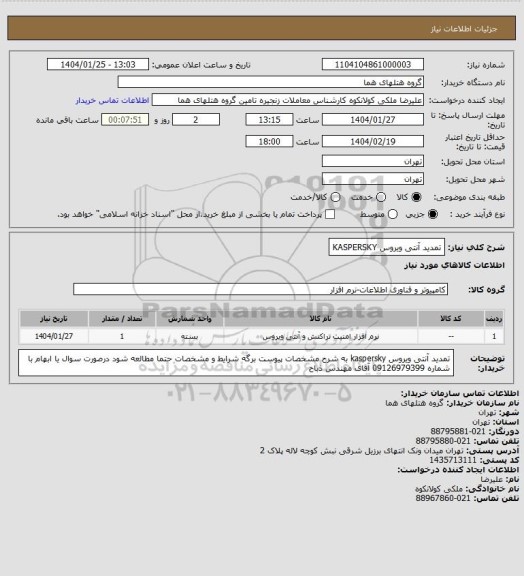Image resolution: width=524 pixels, height=576 pixels.
Task: Click buyer organization field 'گروه هتلهای هما'
Action: (270, 82)
